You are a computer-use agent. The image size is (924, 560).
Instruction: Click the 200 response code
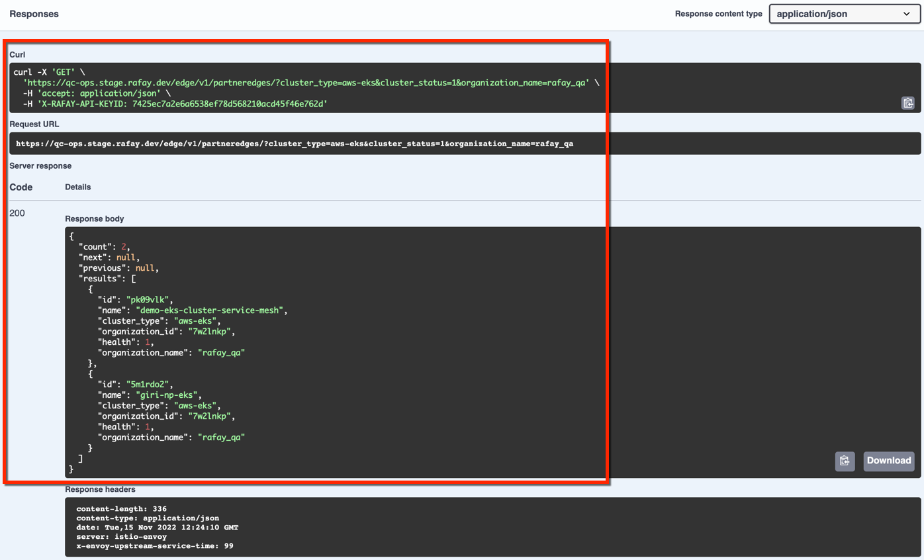17,213
